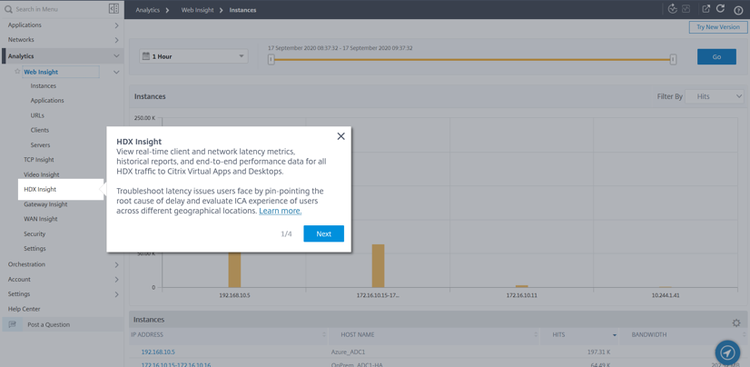Open Settings under Analytics
The image size is (750, 367).
(x=35, y=249)
